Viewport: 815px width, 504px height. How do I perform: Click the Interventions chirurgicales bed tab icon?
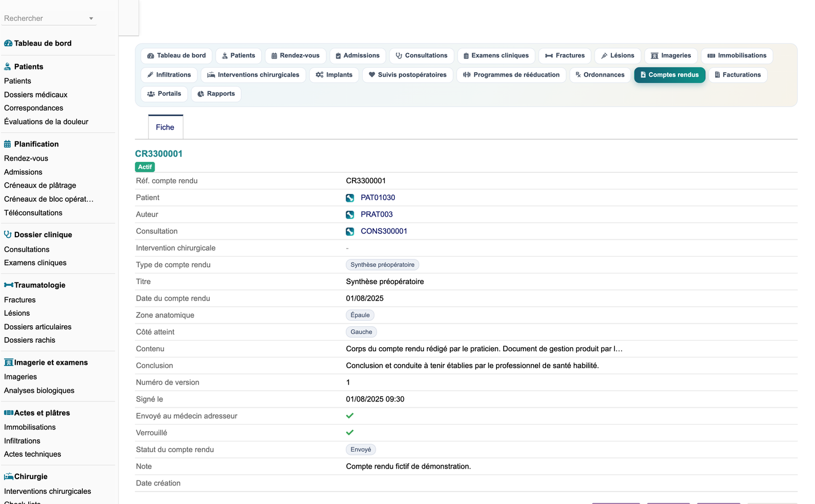[x=211, y=75]
